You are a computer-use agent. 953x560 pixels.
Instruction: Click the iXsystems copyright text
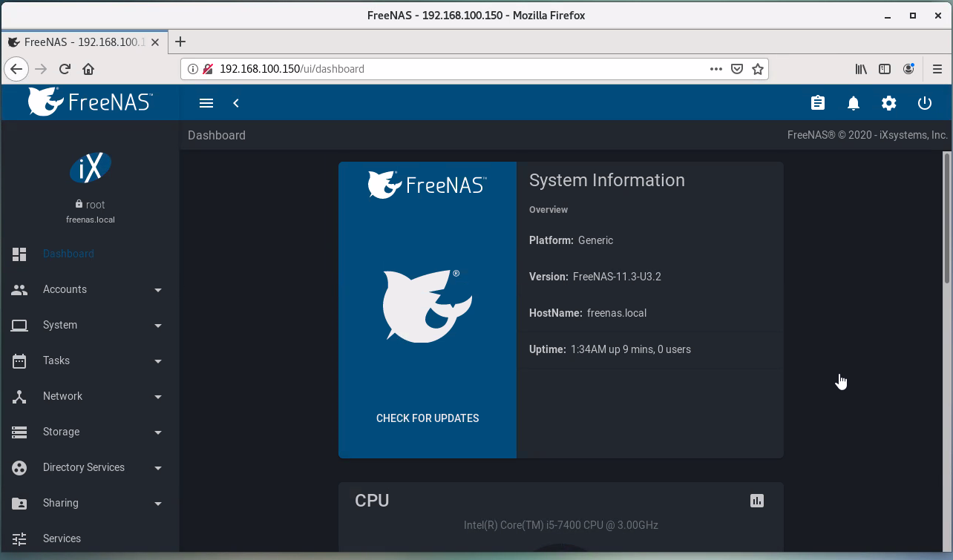pos(868,135)
